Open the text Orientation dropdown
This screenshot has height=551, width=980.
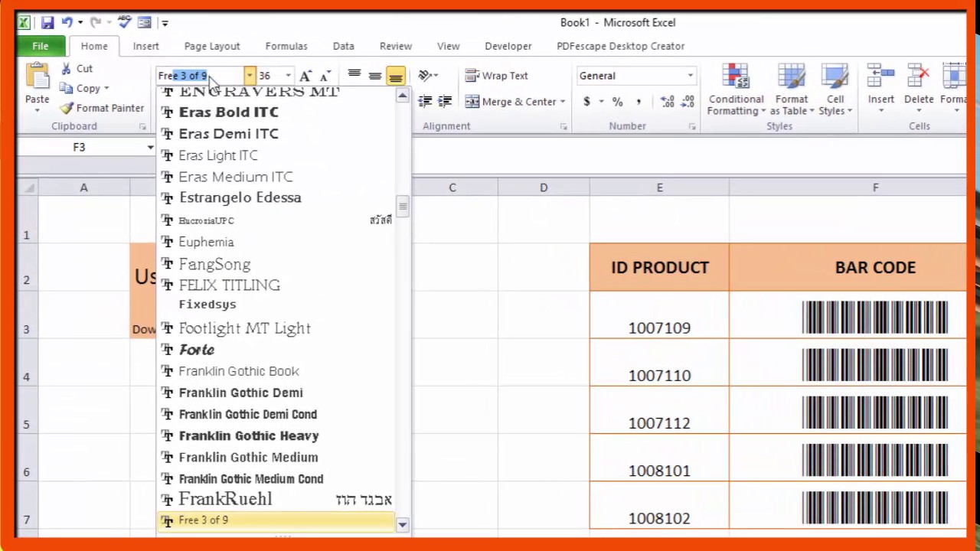click(428, 76)
